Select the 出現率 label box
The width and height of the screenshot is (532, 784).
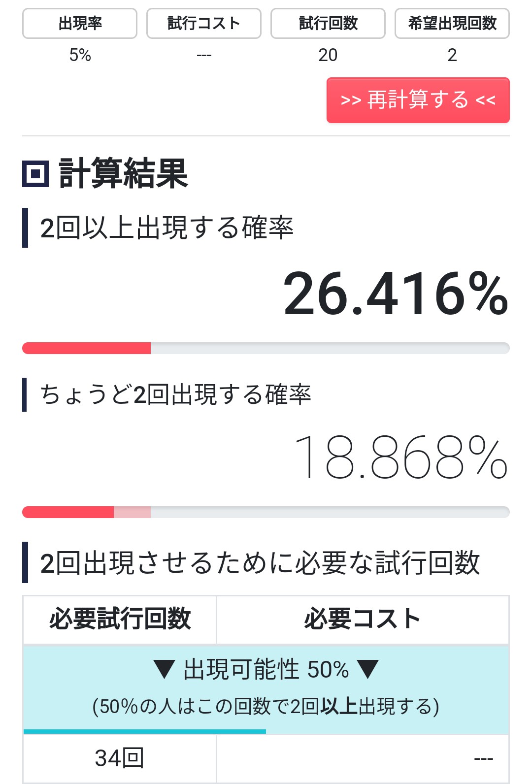[x=80, y=23]
